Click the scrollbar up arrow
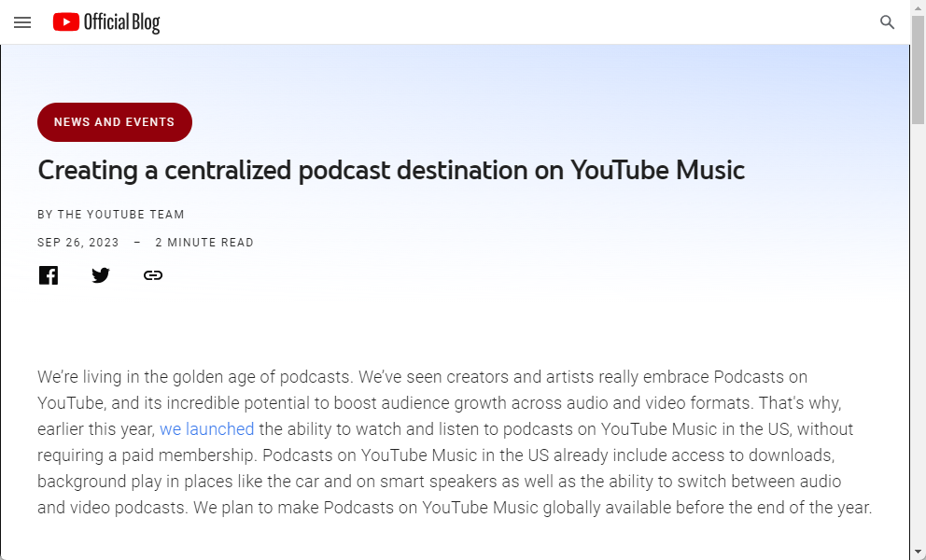 [916, 7]
